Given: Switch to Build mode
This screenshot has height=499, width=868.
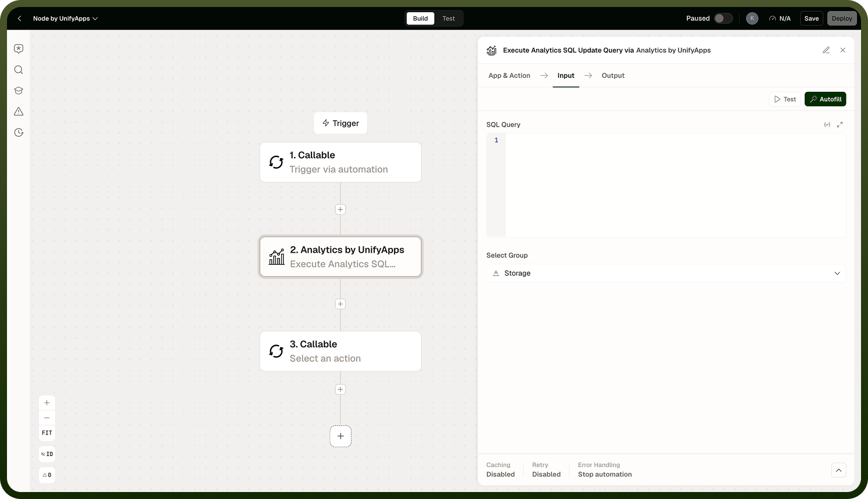Looking at the screenshot, I should point(420,19).
